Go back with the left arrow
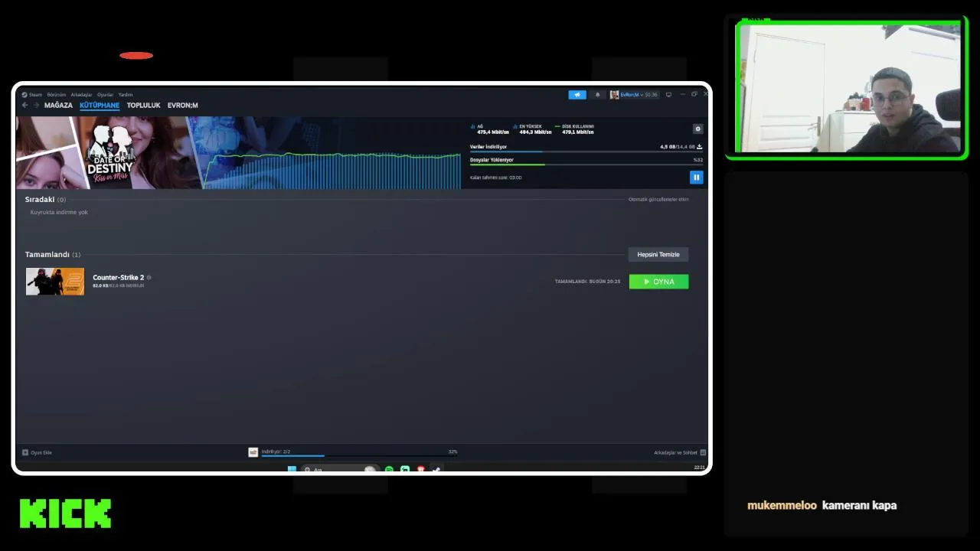980x551 pixels. tap(24, 105)
